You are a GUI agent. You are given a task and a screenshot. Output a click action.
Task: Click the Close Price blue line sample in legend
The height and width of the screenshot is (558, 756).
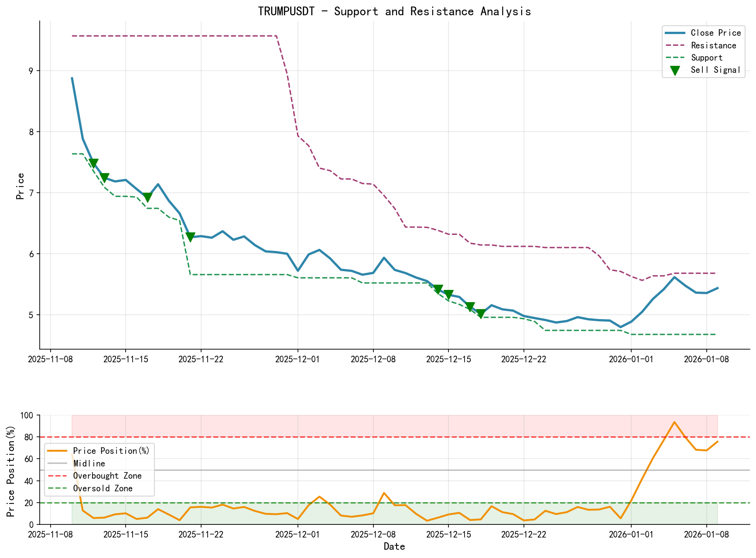[675, 33]
